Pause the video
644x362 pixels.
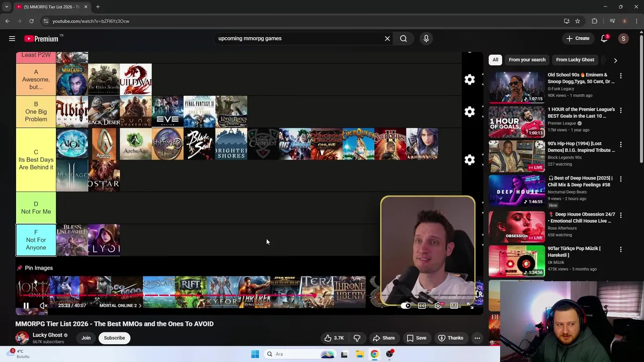(26, 305)
